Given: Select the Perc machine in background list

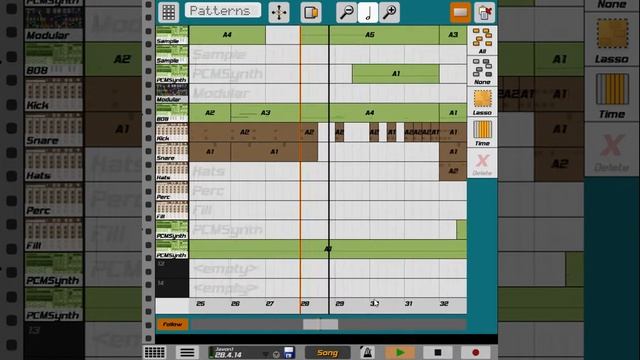Looking at the screenshot, I should pyautogui.click(x=54, y=200).
